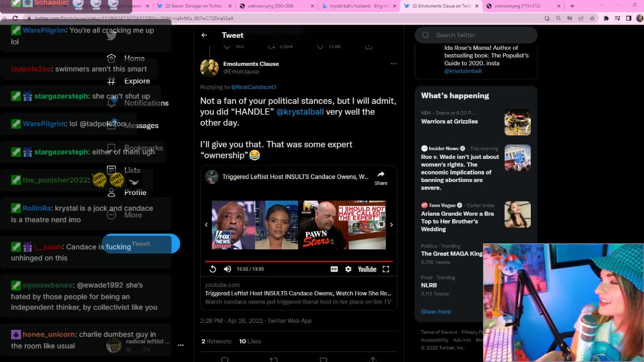Open a new browser tab

point(572,6)
